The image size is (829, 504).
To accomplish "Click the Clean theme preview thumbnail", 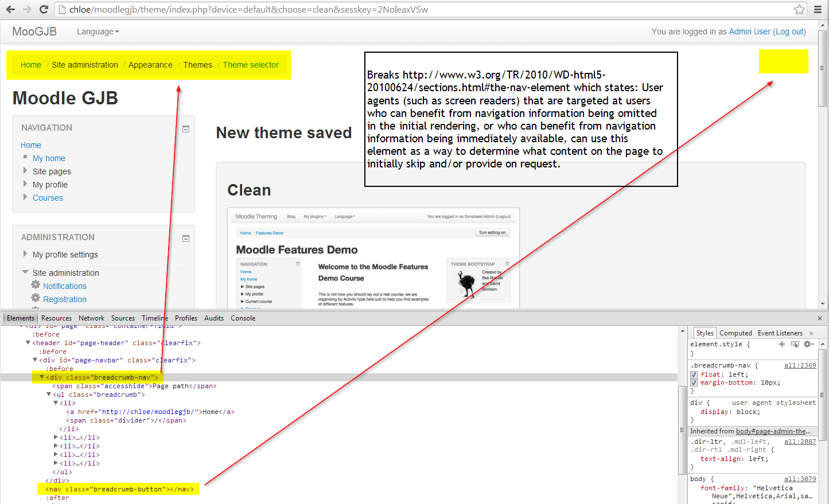I will (373, 258).
